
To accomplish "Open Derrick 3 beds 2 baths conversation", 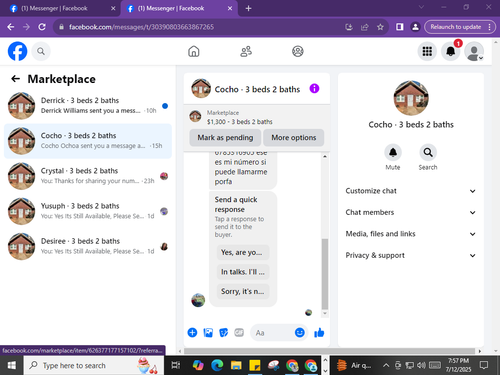I will 88,106.
